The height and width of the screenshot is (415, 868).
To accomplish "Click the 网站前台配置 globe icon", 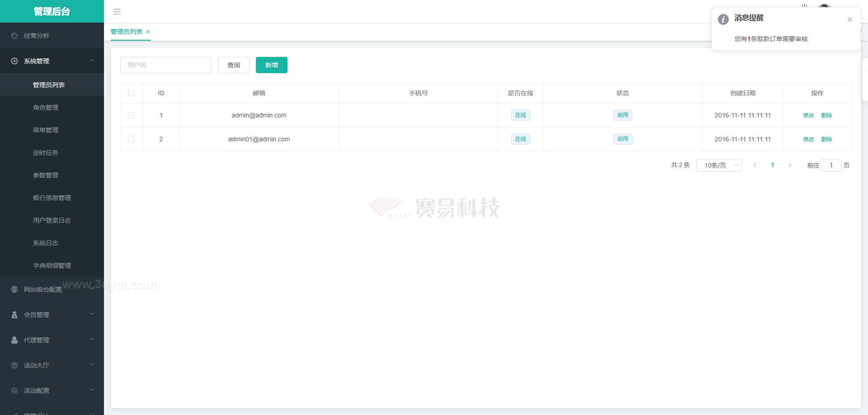I will click(x=14, y=289).
